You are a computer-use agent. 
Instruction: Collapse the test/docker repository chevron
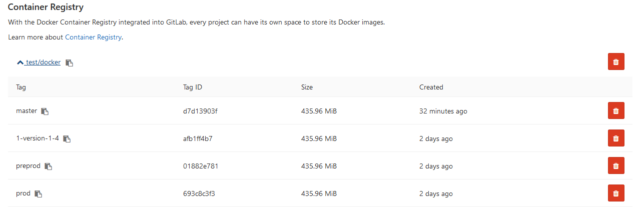[x=20, y=62]
